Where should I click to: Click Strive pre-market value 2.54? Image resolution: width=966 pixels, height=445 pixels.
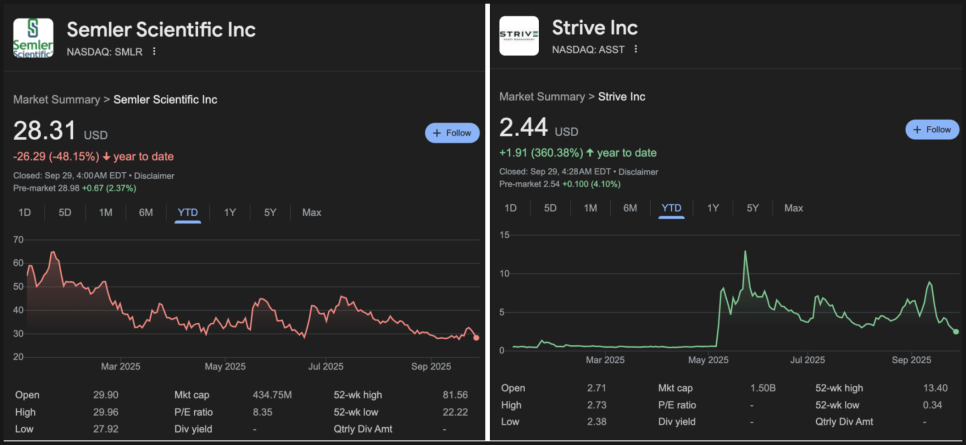coord(553,184)
